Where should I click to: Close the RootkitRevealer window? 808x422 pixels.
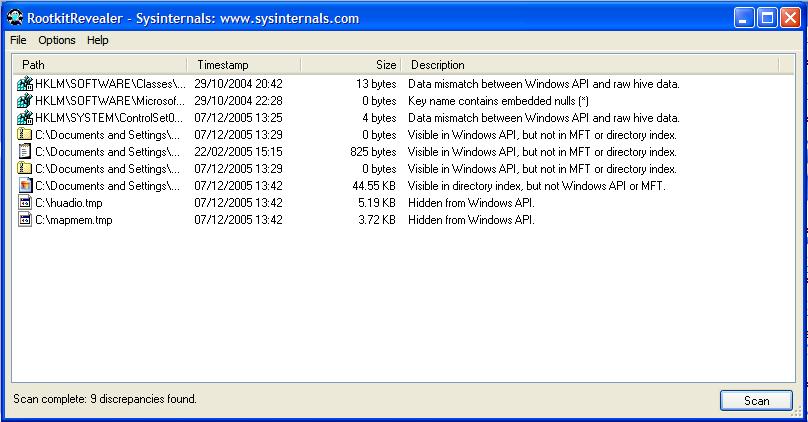point(790,18)
